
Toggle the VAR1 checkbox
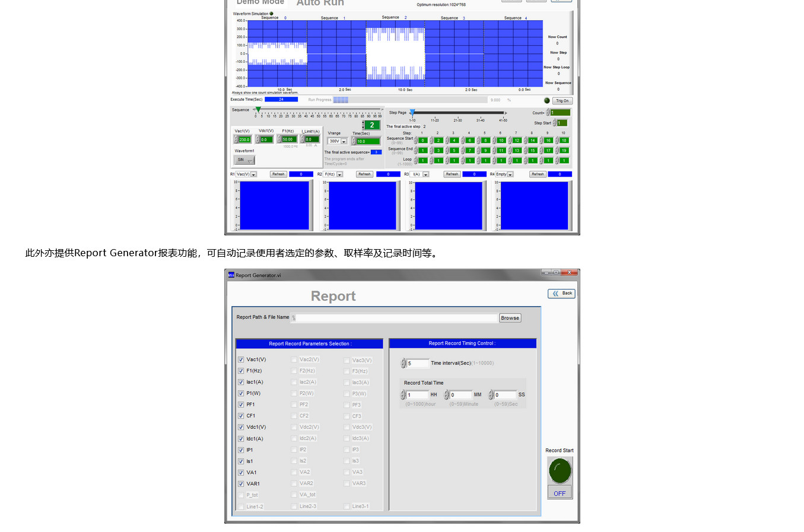pyautogui.click(x=241, y=484)
